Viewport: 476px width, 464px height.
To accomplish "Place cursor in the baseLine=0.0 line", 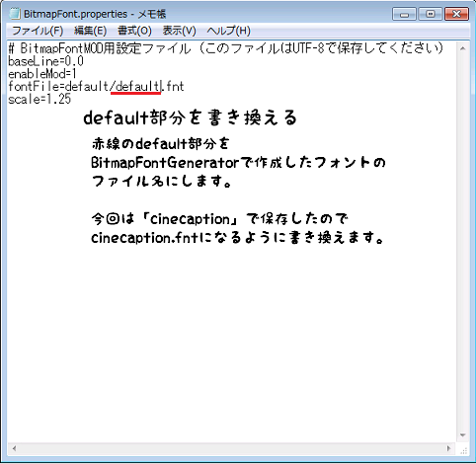I will coord(45,61).
